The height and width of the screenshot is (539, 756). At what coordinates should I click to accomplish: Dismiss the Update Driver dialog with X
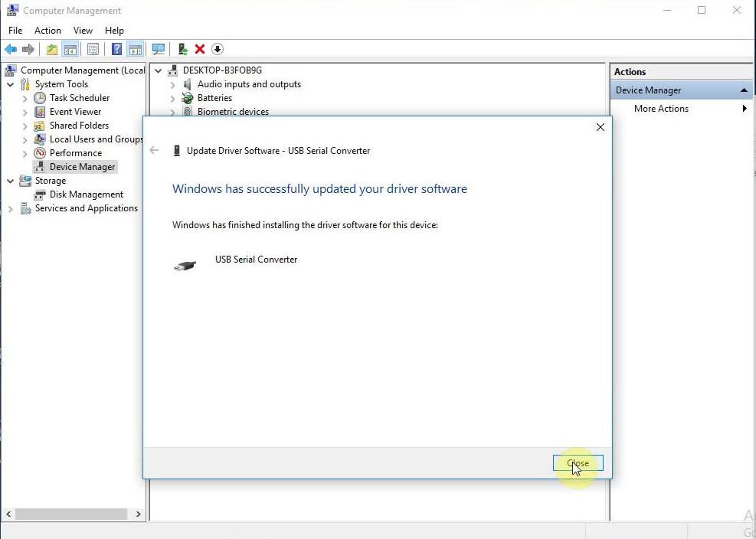coord(601,127)
